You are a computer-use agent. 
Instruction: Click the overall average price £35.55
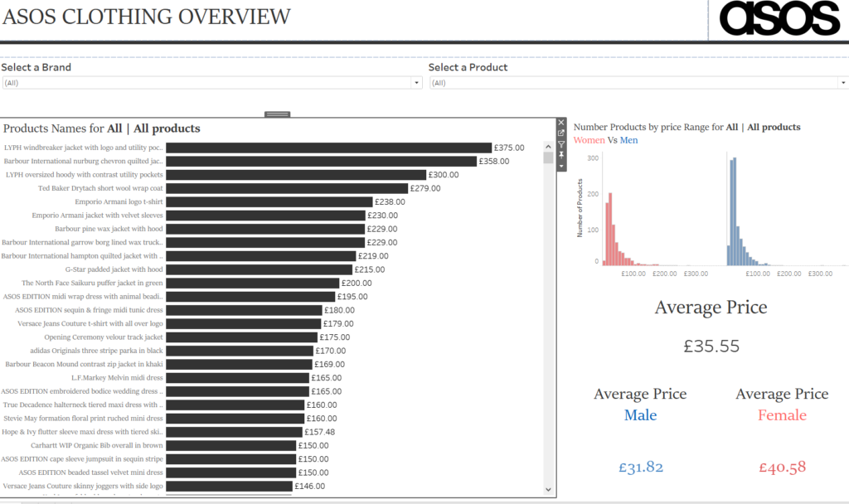point(711,346)
